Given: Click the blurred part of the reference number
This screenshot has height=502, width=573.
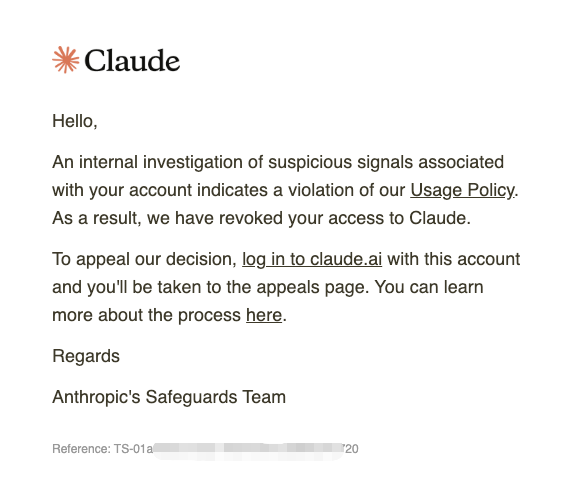Looking at the screenshot, I should point(248,449).
